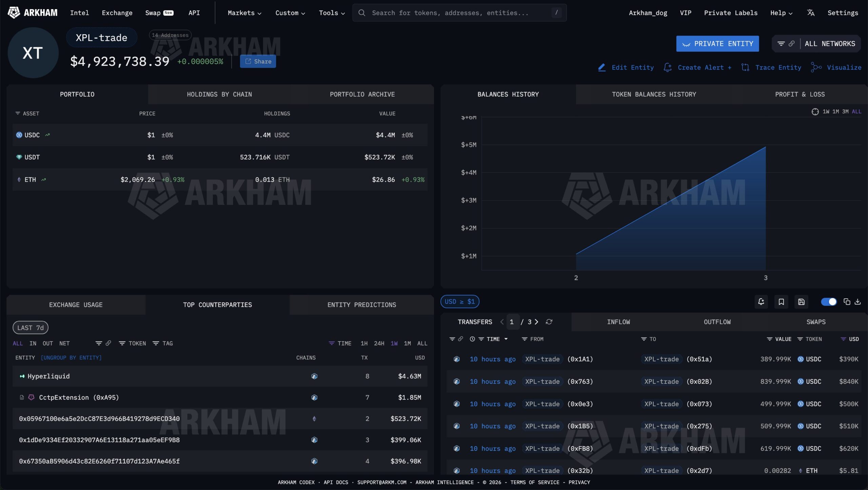868x490 pixels.
Task: Download the transfers data
Action: click(857, 301)
